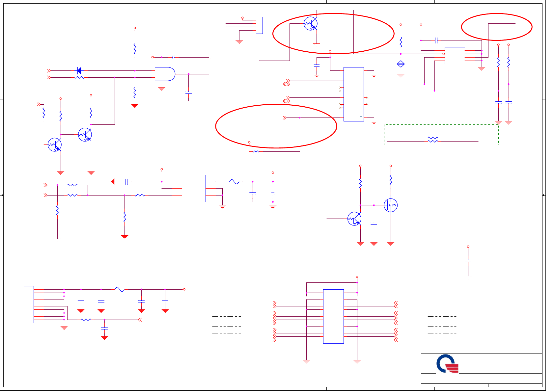The height and width of the screenshot is (392, 555).
Task: Select the transistor driving the MOSFET gate
Action: point(354,219)
